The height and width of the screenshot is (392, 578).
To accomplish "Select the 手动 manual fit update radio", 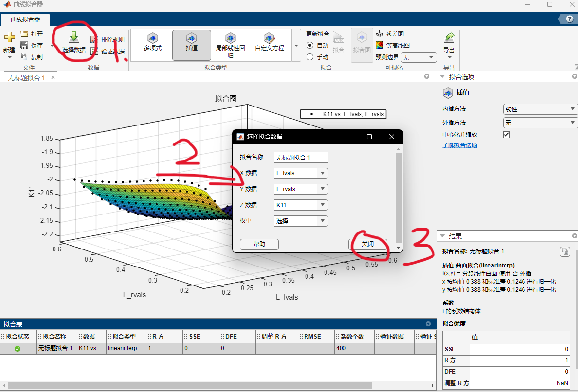I will point(310,57).
